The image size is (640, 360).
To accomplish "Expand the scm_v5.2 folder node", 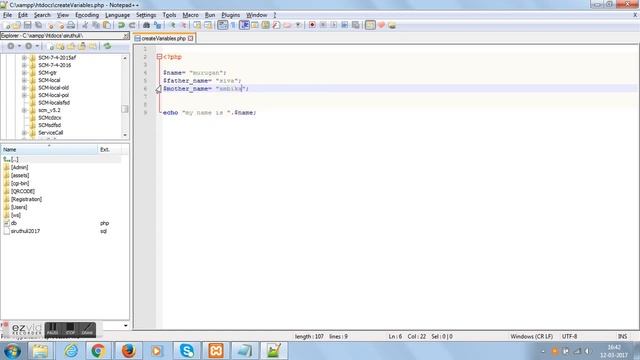I will point(24,110).
